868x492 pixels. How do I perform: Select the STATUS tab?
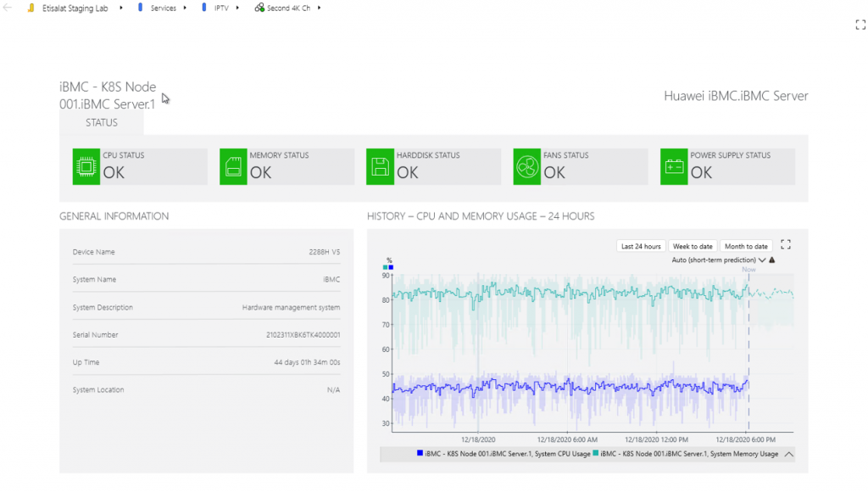pos(102,122)
